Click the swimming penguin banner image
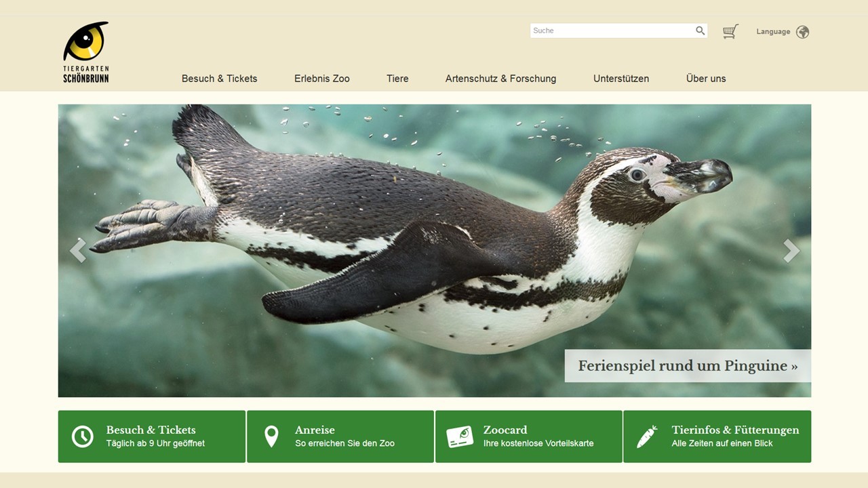This screenshot has width=868, height=488. tap(435, 251)
